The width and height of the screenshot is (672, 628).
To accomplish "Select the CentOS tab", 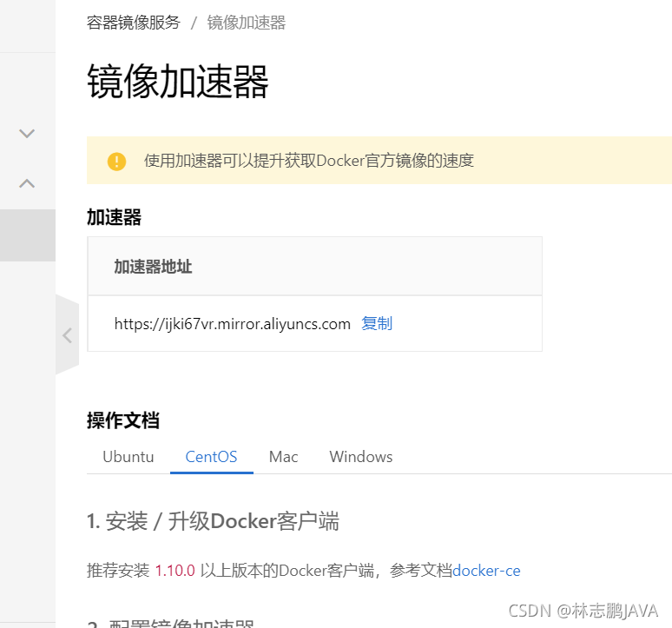I will click(x=211, y=457).
